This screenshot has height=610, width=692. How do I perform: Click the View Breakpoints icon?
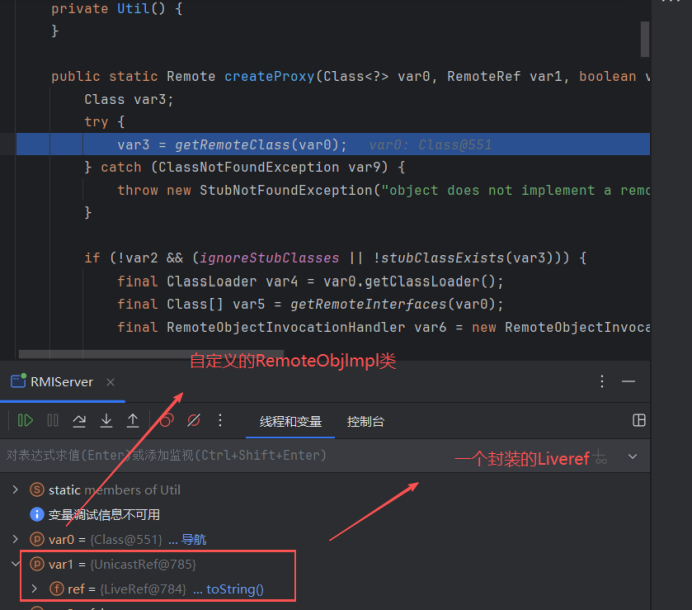click(167, 421)
